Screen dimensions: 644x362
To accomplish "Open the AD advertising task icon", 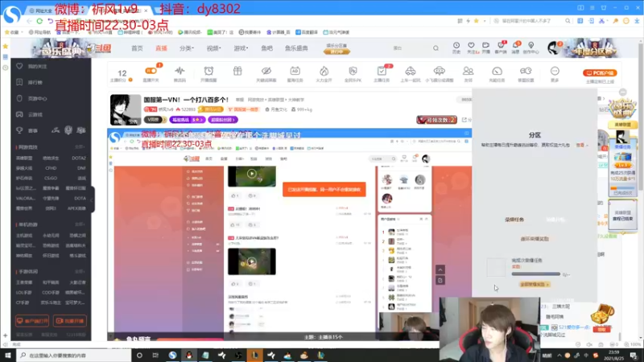I will (295, 71).
